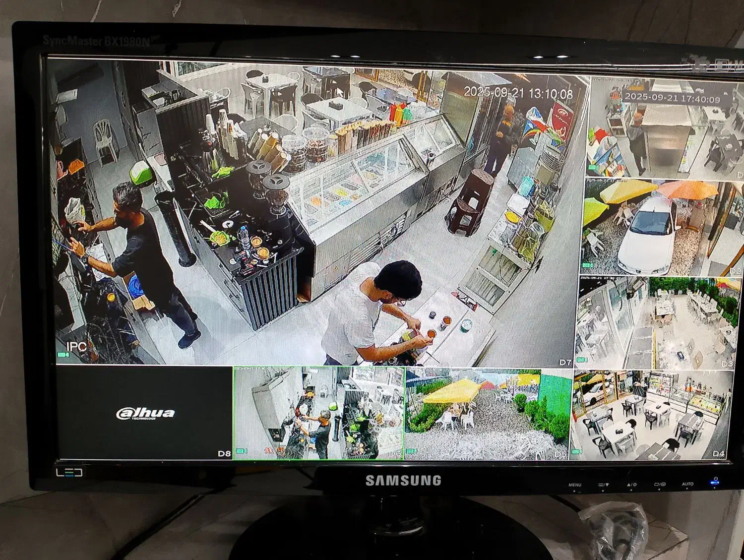The height and width of the screenshot is (560, 744).
Task: Click the Dahua logo in the D8 tile
Action: click(x=145, y=413)
